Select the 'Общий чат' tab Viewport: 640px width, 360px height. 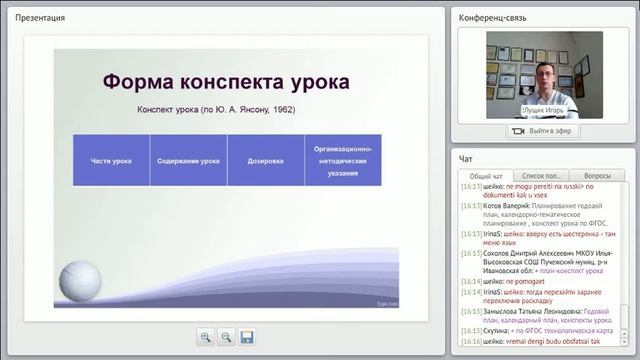[486, 176]
